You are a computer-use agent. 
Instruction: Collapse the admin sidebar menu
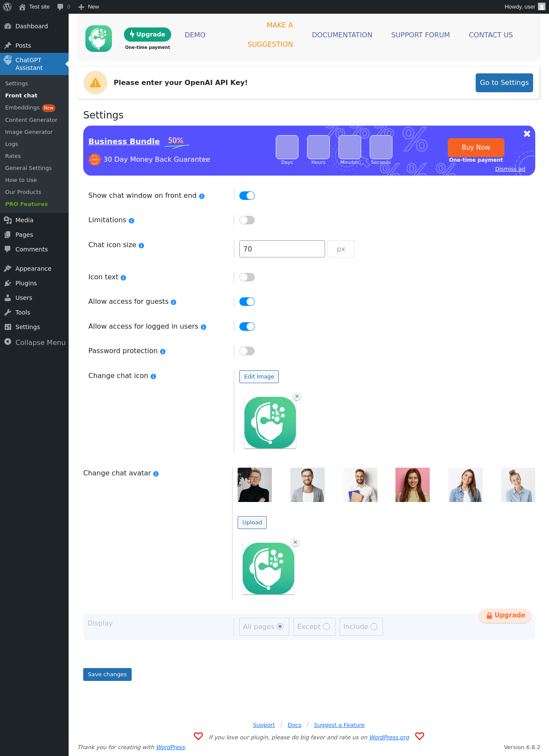[34, 342]
